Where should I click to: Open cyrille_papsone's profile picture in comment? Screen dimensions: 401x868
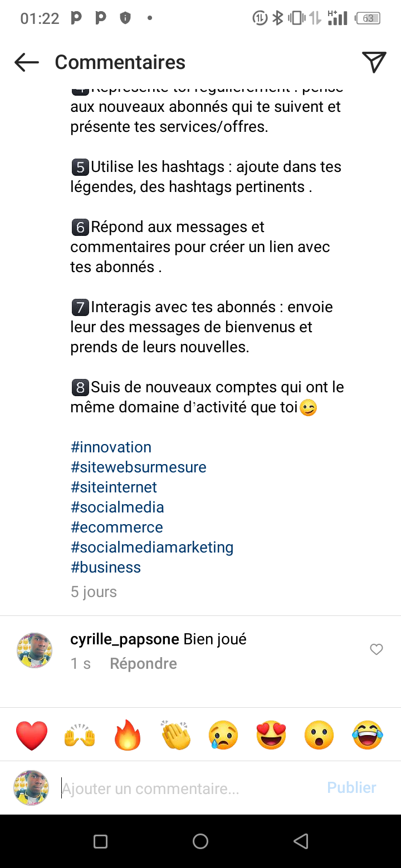click(x=35, y=650)
